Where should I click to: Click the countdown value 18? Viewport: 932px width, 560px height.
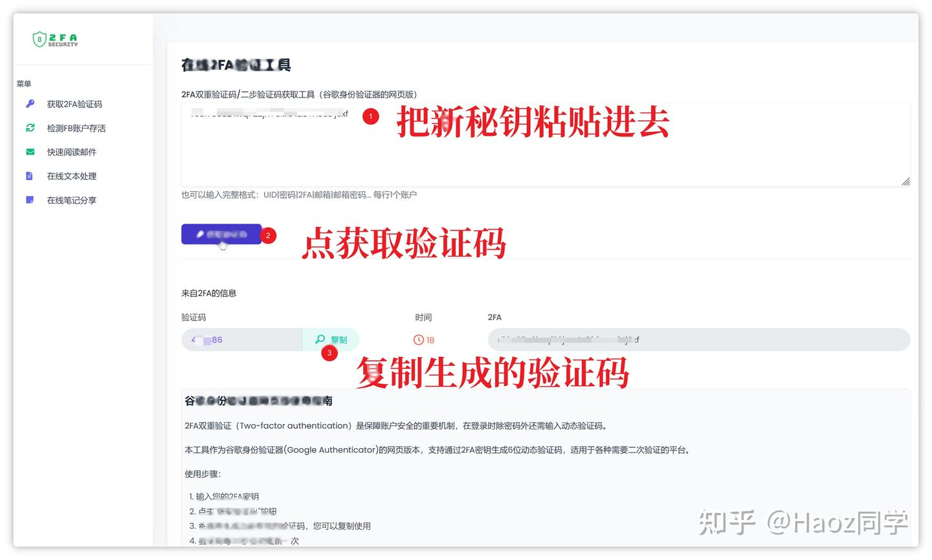point(430,340)
